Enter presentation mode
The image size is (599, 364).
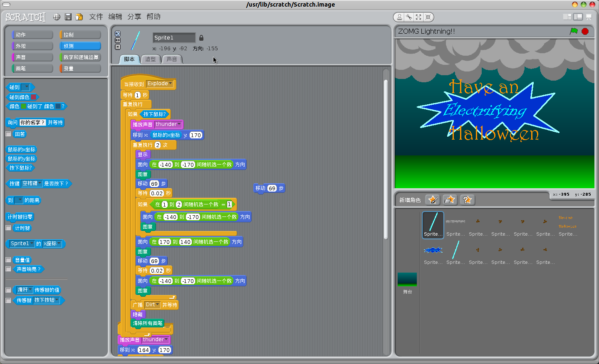point(589,17)
